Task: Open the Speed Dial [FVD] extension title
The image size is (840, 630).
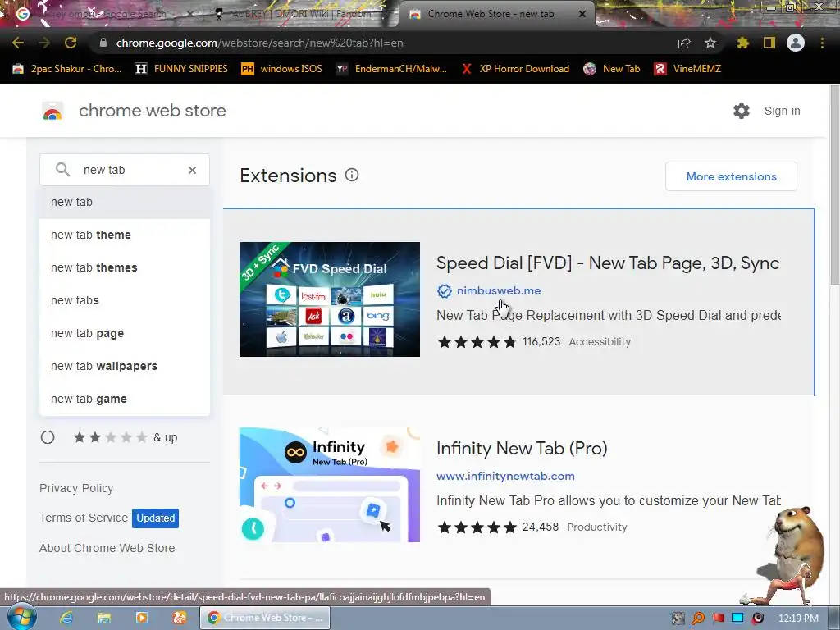Action: tap(608, 263)
